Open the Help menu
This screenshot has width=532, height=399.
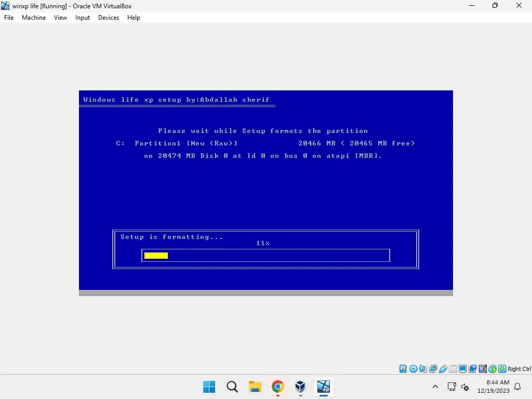pyautogui.click(x=134, y=18)
